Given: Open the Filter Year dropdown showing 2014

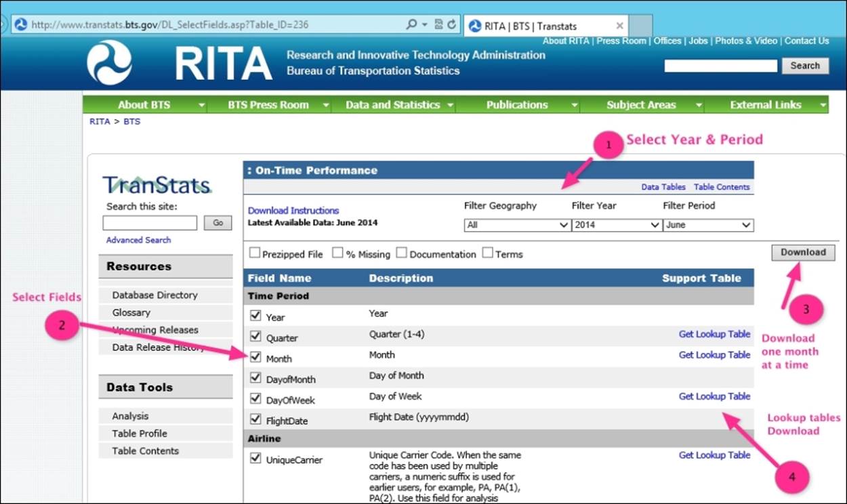Looking at the screenshot, I should (617, 225).
